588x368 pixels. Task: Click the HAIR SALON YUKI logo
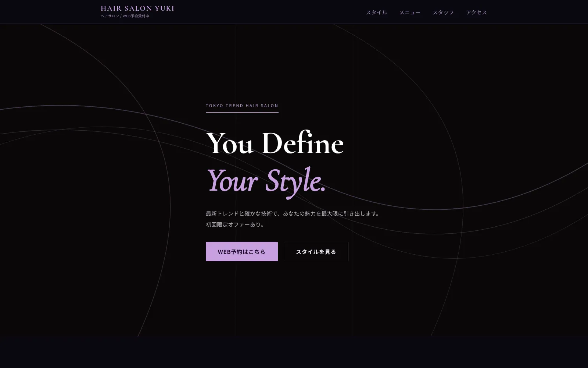coord(137,8)
